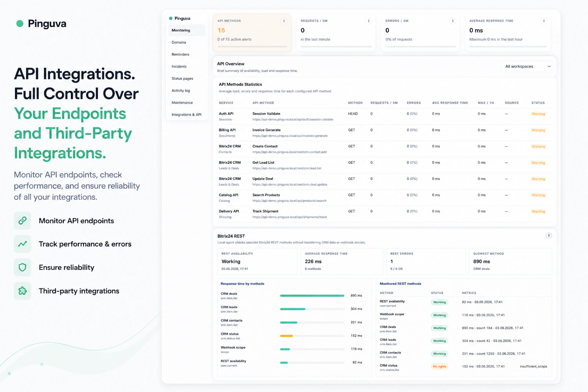Image resolution: width=588 pixels, height=392 pixels.
Task: Click the CRM deals 890 ms response bar
Action: click(312, 296)
